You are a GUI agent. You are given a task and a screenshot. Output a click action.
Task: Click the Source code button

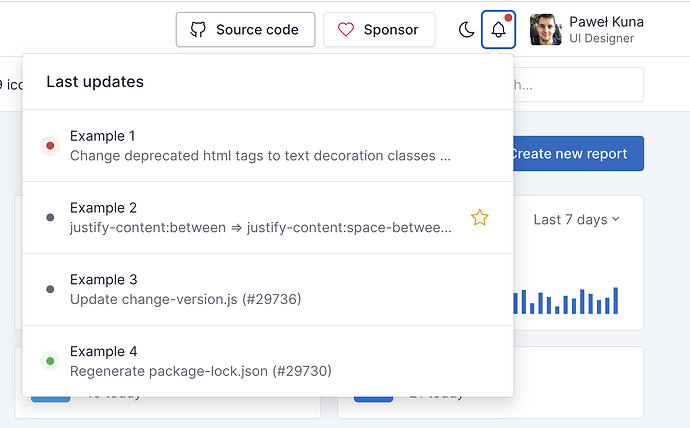click(246, 30)
